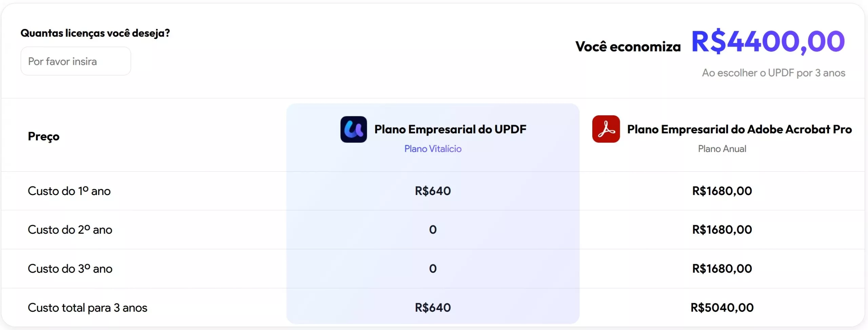Viewport: 868px width, 330px height.
Task: Click the Adobe Acrobat Pro logo icon
Action: pos(606,129)
